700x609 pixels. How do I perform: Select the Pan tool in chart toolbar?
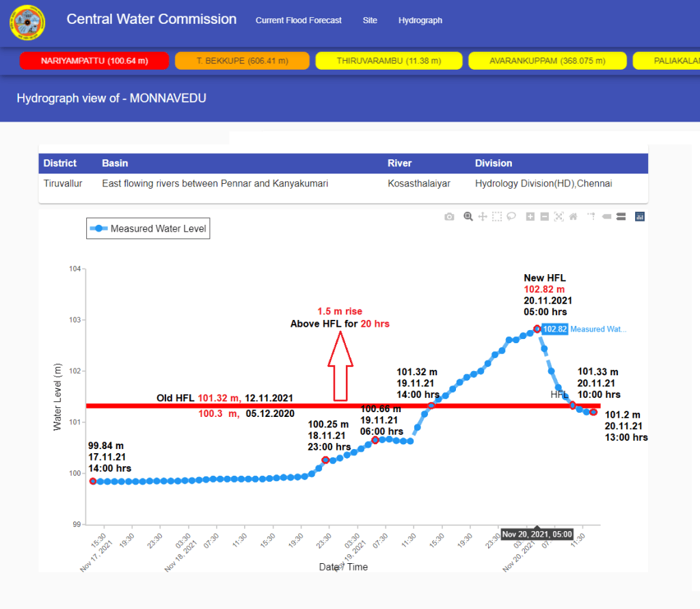point(483,217)
